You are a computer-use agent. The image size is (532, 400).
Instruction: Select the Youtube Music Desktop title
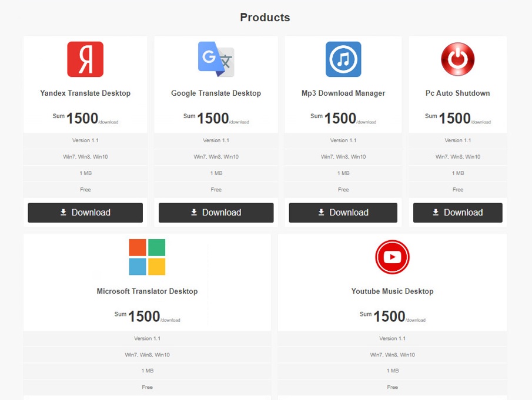click(392, 291)
